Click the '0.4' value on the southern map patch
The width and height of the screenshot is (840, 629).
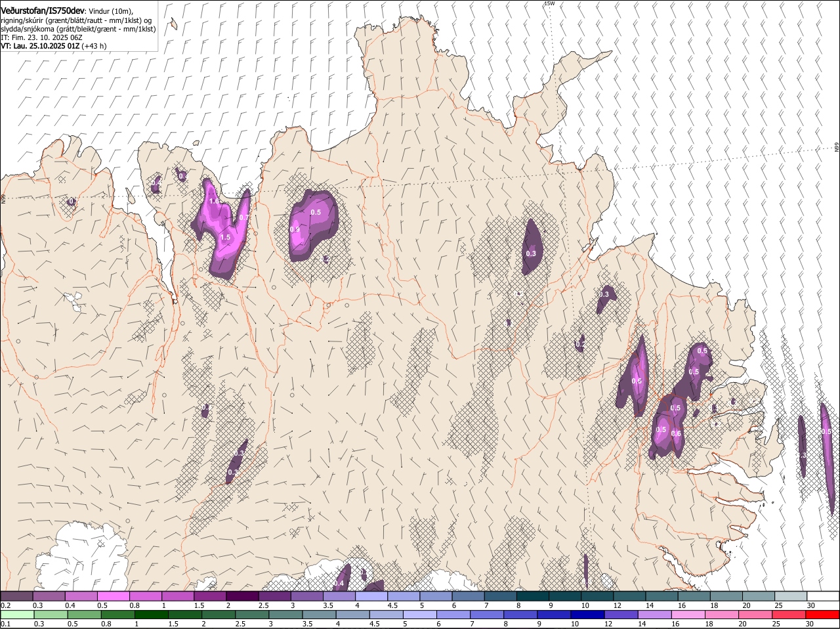pos(339,583)
